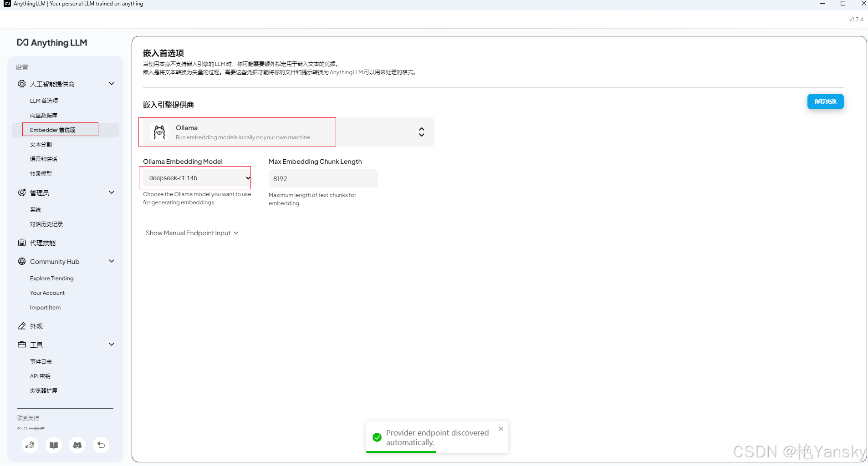This screenshot has width=868, height=466.
Task: Click the Ollama llama logo
Action: click(x=159, y=132)
